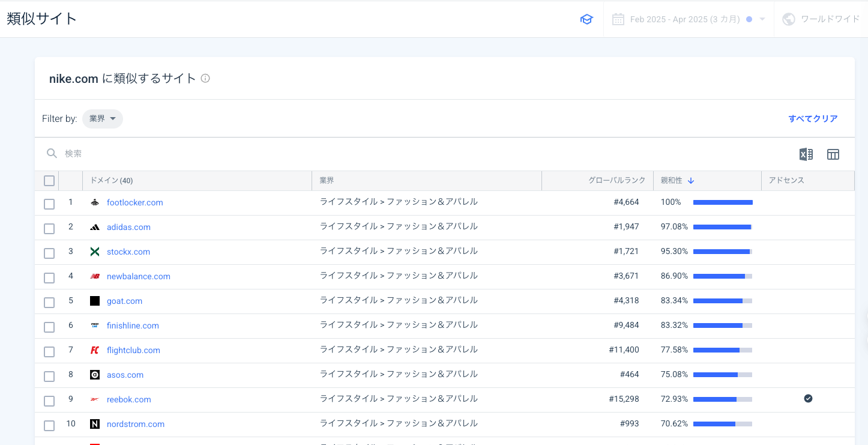The width and height of the screenshot is (868, 445).
Task: Click the search magnifier icon
Action: pyautogui.click(x=52, y=154)
